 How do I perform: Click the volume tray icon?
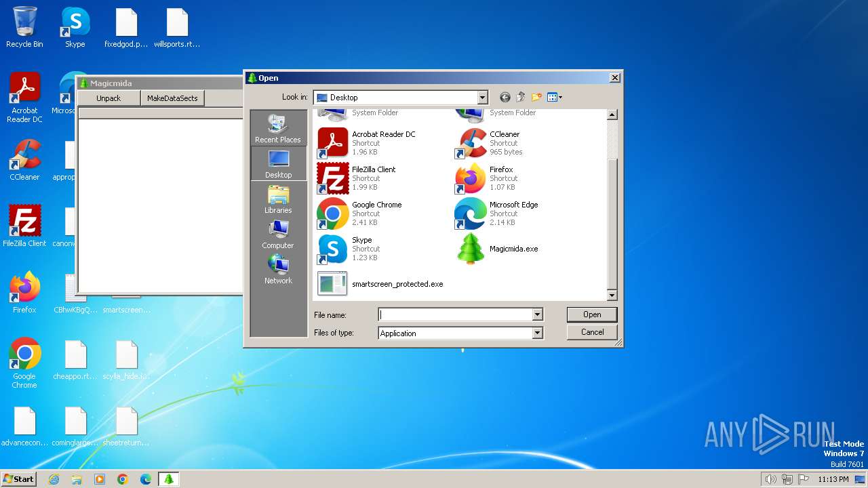(770, 479)
